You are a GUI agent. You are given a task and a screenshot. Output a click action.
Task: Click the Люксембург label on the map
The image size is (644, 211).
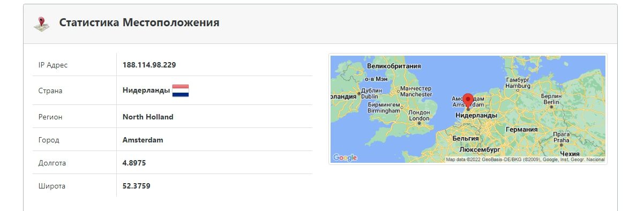tap(480, 149)
